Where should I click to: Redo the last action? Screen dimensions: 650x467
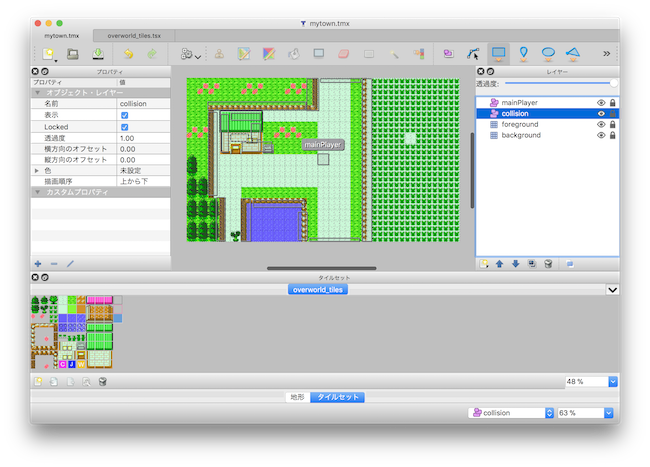click(152, 54)
